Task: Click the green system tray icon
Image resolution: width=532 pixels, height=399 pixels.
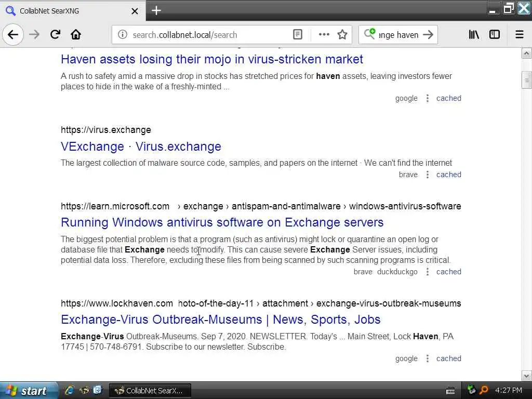Action: (x=471, y=390)
